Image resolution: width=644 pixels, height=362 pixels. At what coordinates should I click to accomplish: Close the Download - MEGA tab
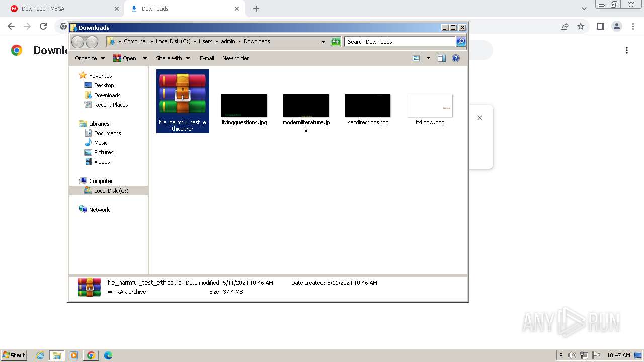(x=117, y=9)
